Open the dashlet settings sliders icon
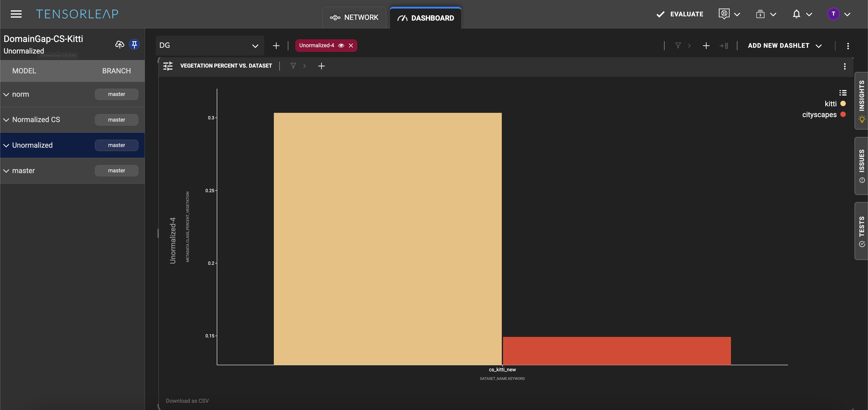 pyautogui.click(x=168, y=66)
